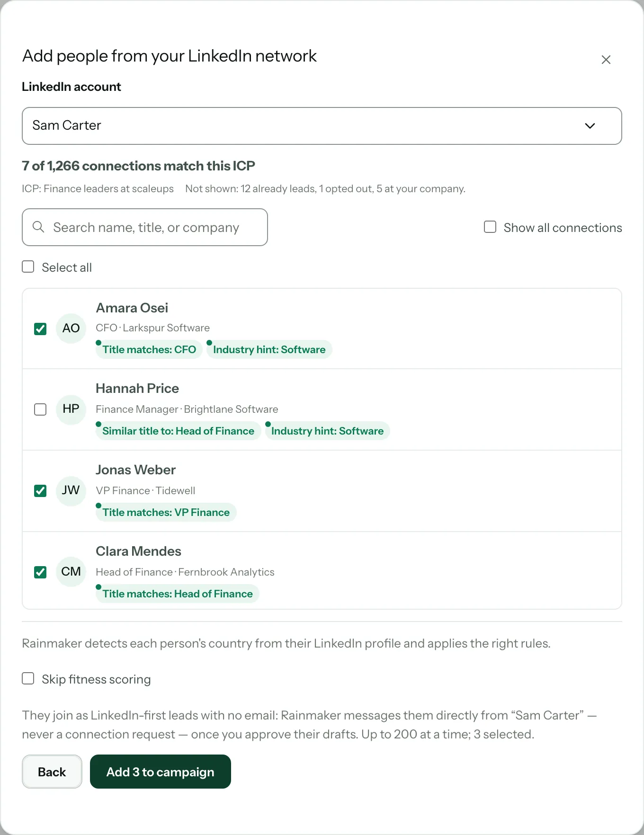Click the JW avatar for Jonas Weber

click(71, 490)
